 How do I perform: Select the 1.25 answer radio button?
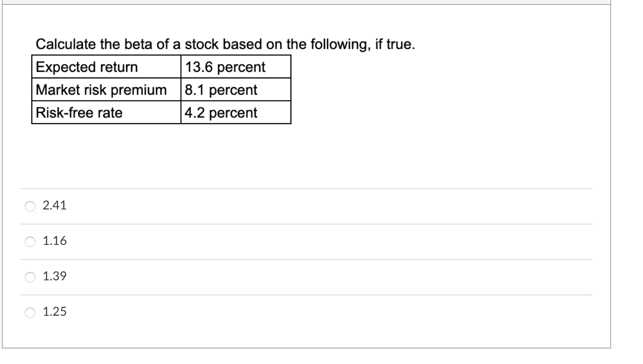(x=29, y=312)
